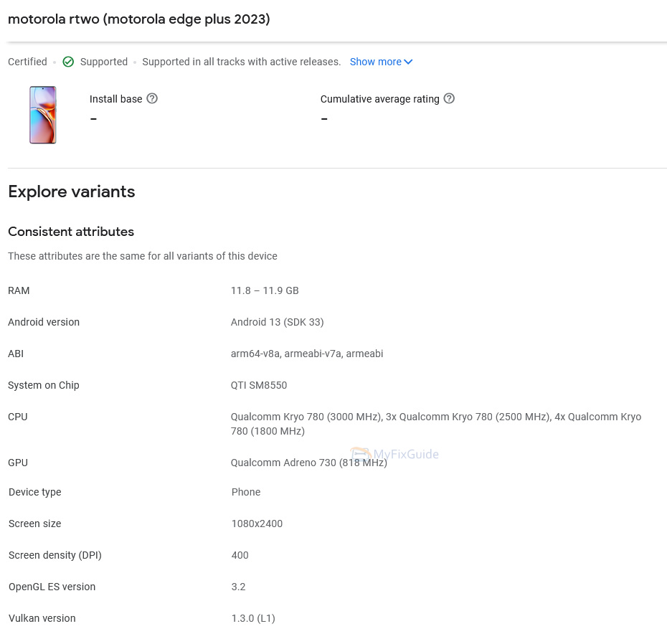Screen dimensions: 667x644
Task: Click the 1080x2400 screen size value
Action: coord(257,524)
